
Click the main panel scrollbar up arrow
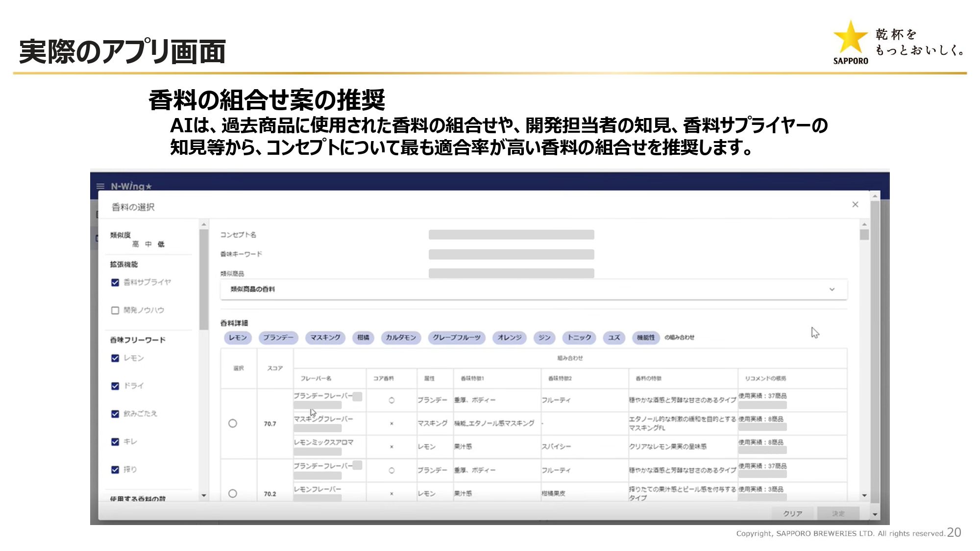click(864, 224)
